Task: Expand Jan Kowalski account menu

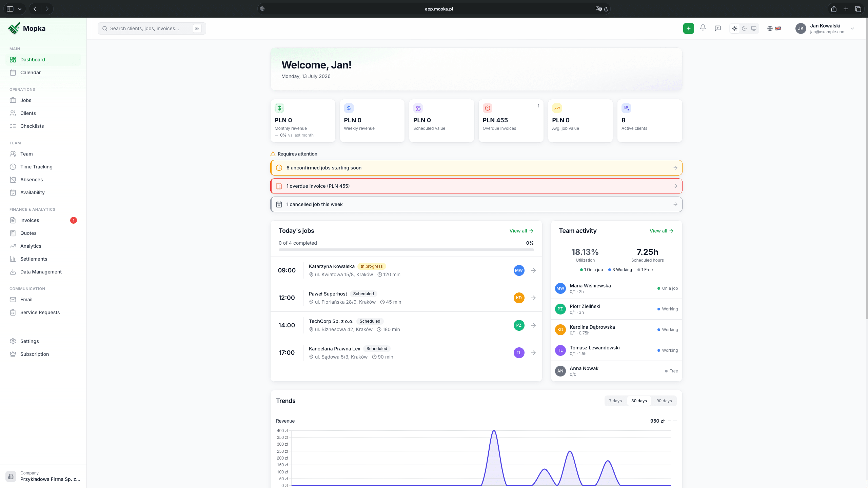Action: [x=825, y=28]
